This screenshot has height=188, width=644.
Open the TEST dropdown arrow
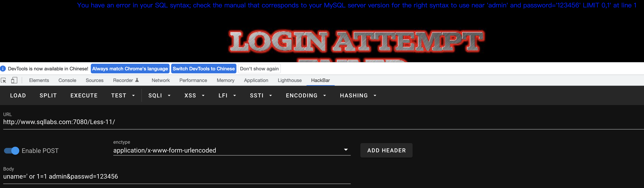coord(134,95)
